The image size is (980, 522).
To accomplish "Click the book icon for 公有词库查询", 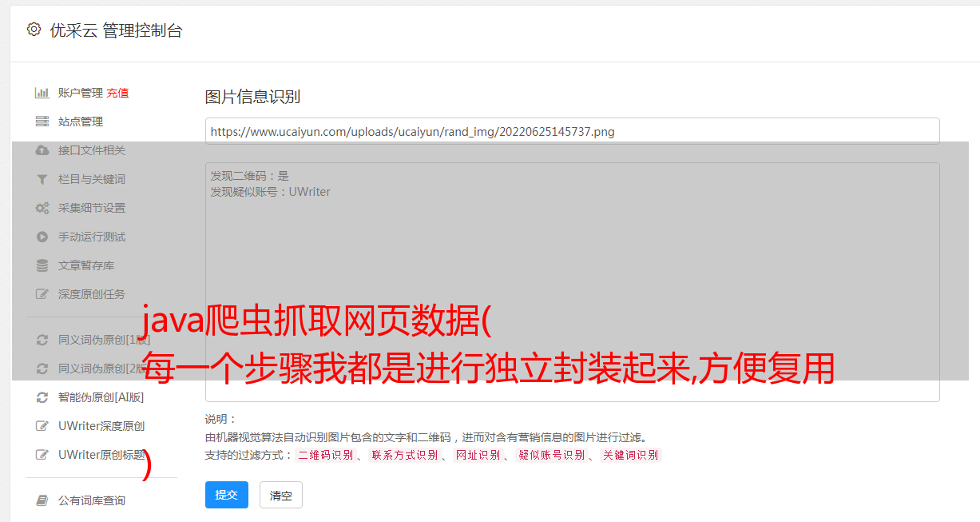I will (x=42, y=500).
